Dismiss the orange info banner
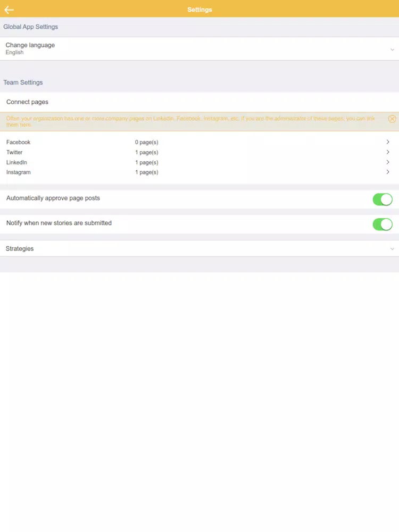399x532 pixels. point(392,119)
